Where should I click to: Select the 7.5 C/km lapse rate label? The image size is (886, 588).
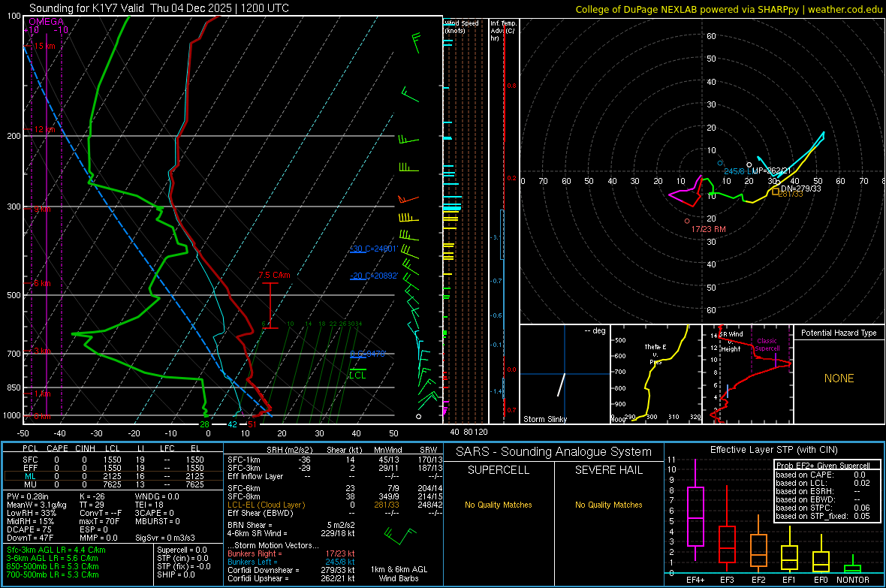tap(274, 276)
